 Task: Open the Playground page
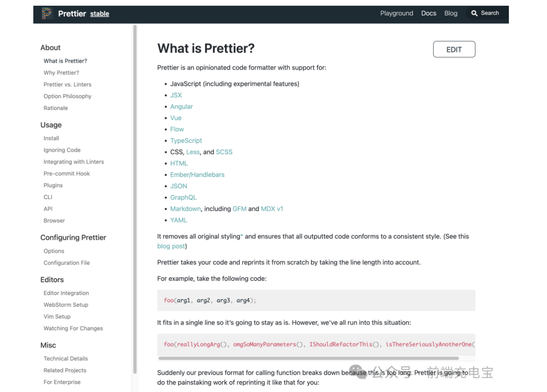pos(397,13)
